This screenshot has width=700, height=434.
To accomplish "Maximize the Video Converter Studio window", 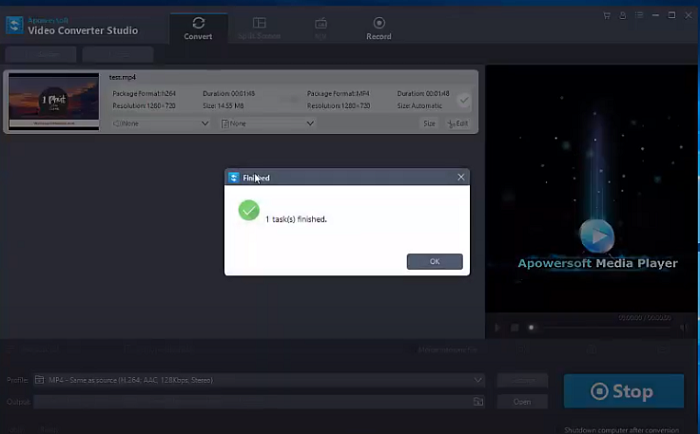I will [x=671, y=16].
